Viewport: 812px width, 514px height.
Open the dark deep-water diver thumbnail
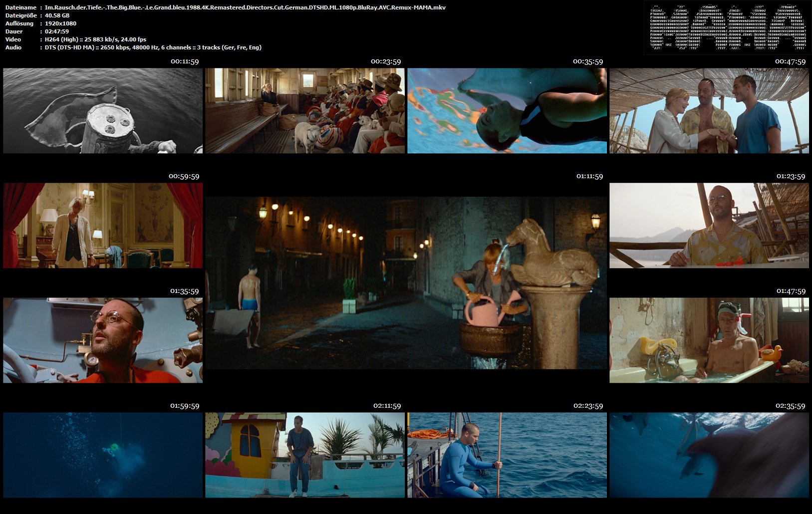point(103,455)
